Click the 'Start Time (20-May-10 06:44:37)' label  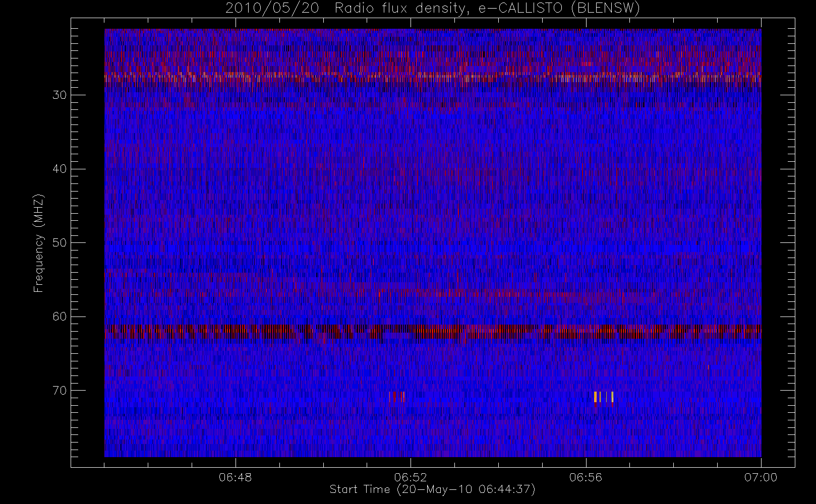432,489
